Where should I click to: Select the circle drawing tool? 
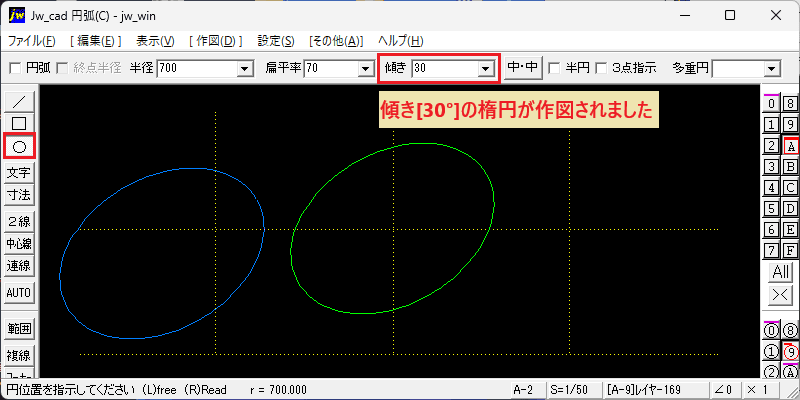(x=19, y=147)
